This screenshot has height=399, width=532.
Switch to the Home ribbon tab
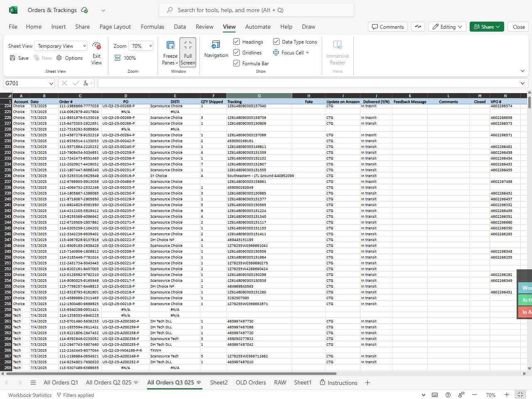point(34,27)
